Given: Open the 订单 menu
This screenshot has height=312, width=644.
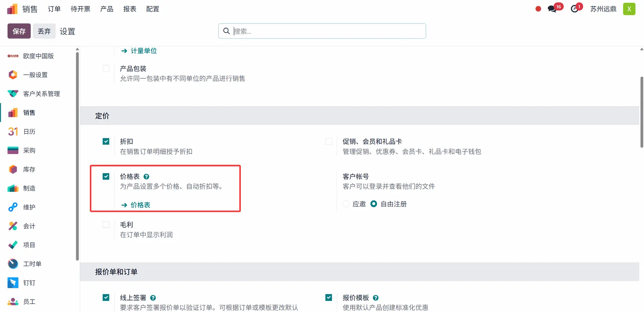Looking at the screenshot, I should click(x=54, y=9).
